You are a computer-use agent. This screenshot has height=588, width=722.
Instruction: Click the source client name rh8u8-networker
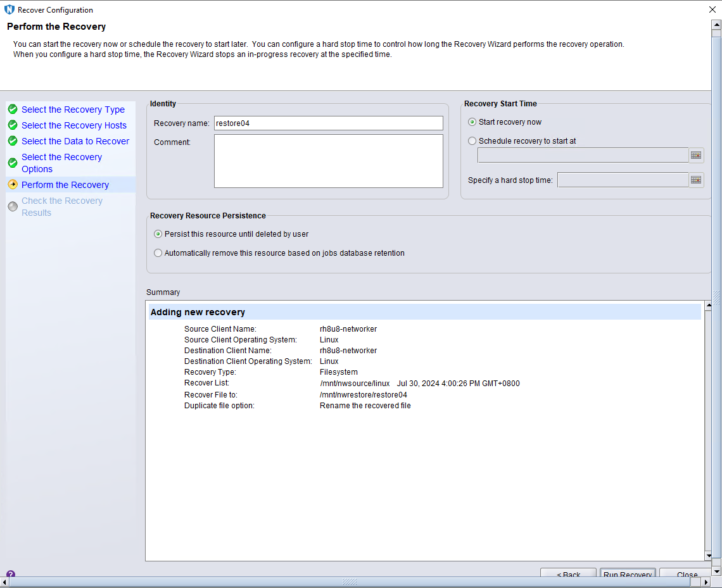click(x=348, y=329)
